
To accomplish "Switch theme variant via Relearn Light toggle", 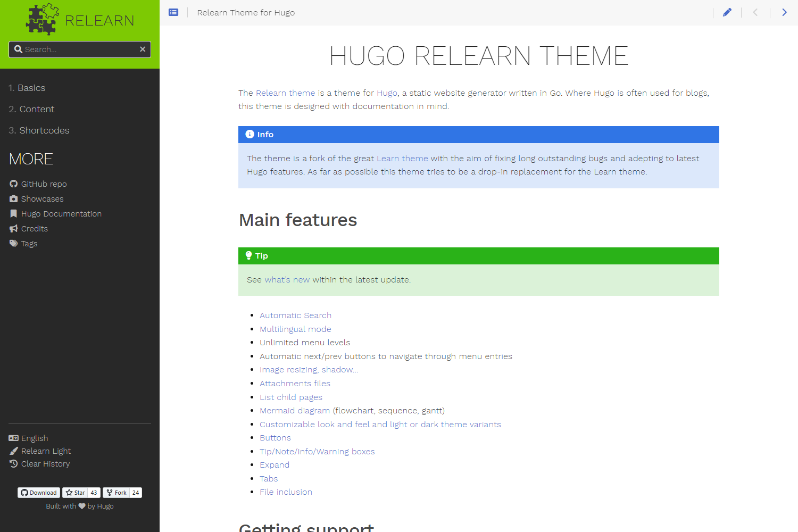I will click(x=46, y=451).
